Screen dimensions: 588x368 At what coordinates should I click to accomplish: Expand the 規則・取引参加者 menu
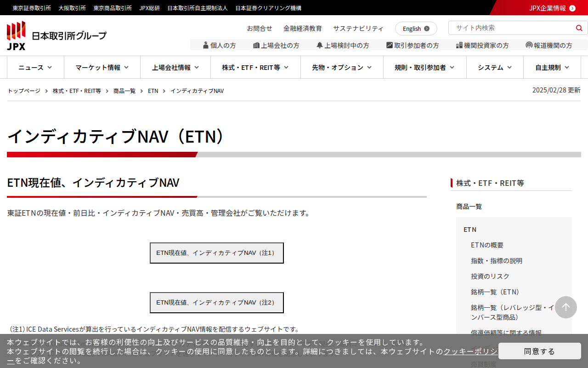click(x=425, y=67)
